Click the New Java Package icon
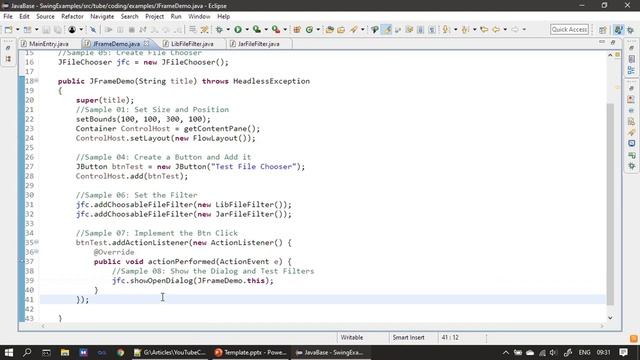640x360 pixels. (297, 29)
